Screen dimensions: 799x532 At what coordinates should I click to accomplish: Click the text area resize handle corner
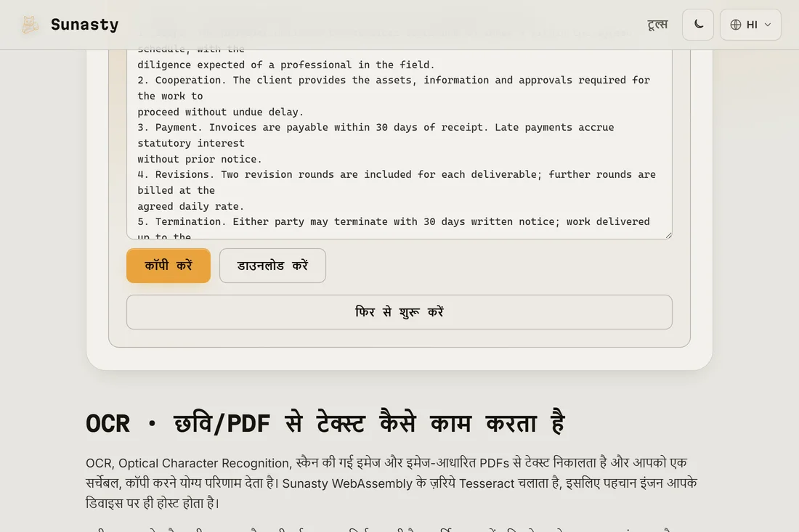click(x=668, y=235)
